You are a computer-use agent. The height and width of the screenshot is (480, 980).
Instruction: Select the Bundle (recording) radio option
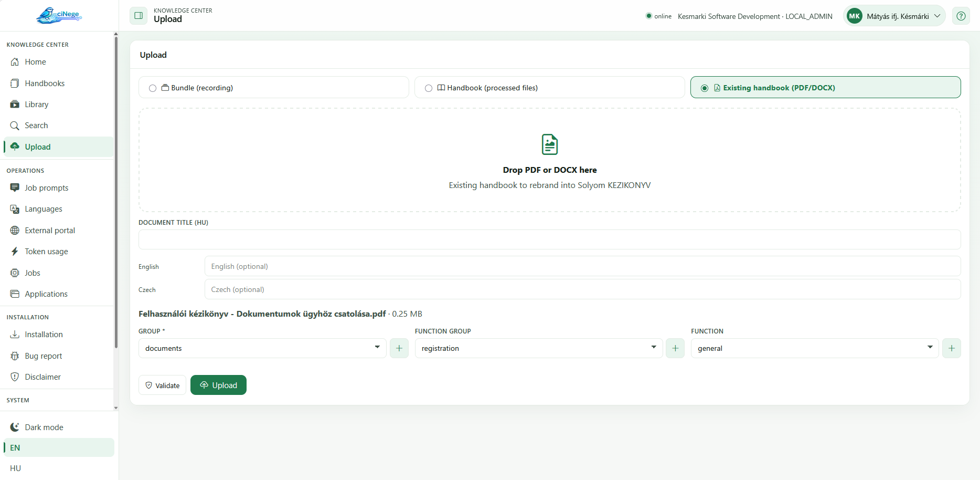(x=153, y=88)
